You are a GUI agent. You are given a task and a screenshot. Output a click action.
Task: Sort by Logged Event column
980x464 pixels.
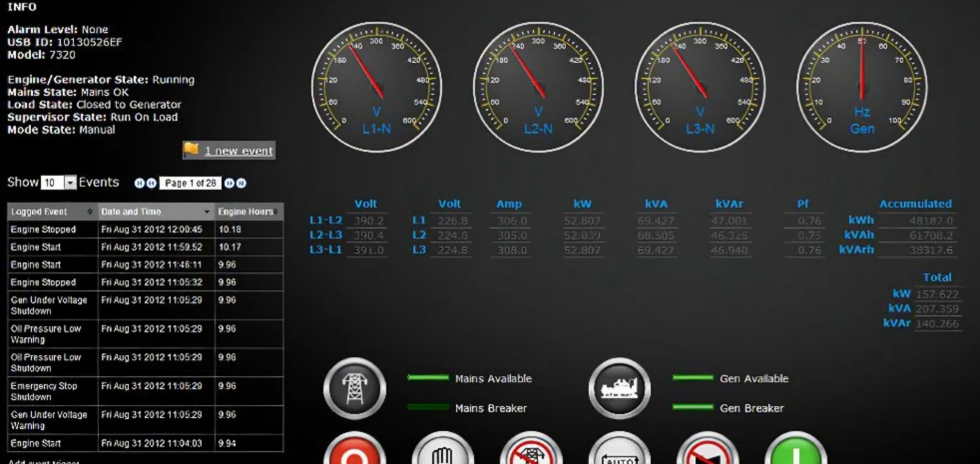click(52, 211)
